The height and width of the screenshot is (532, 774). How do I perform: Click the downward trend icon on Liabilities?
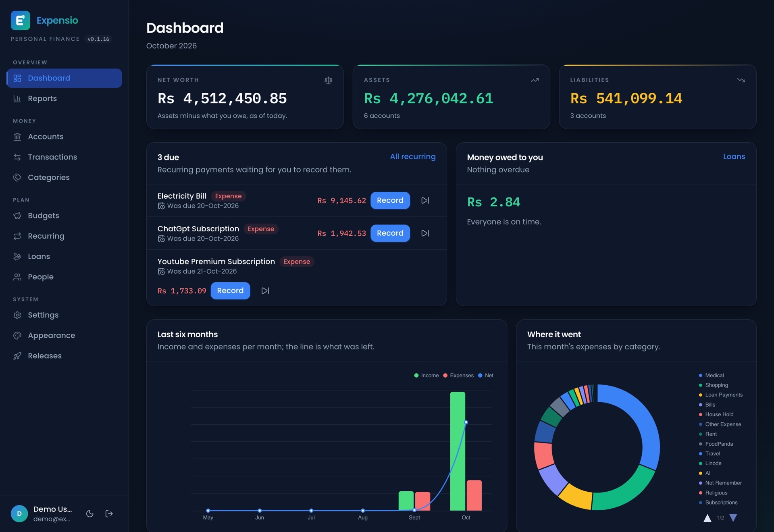pyautogui.click(x=741, y=80)
